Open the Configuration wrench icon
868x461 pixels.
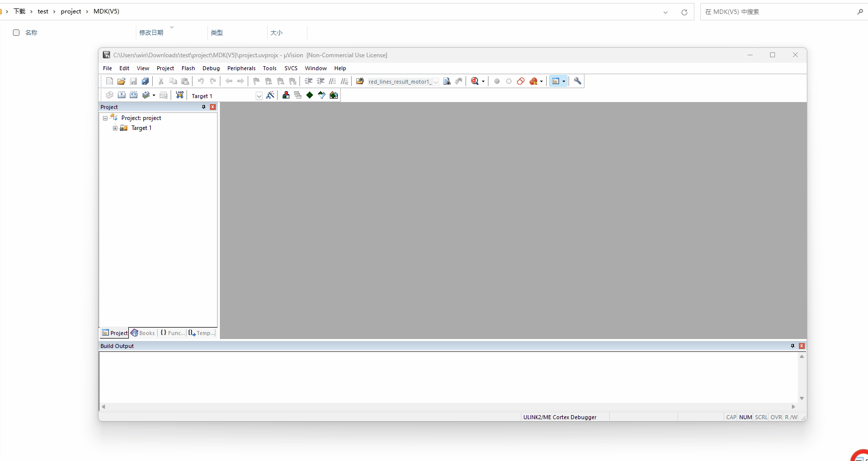pos(577,81)
